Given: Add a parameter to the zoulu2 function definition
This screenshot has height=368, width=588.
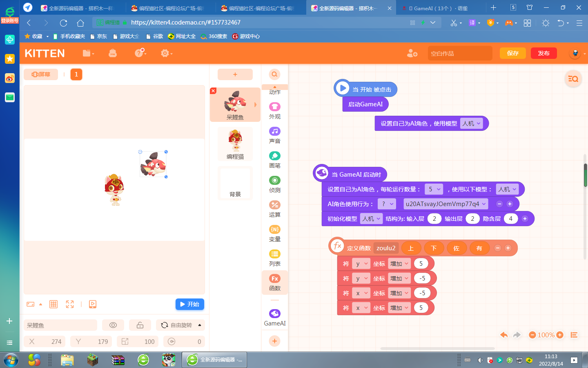Looking at the screenshot, I should 508,248.
